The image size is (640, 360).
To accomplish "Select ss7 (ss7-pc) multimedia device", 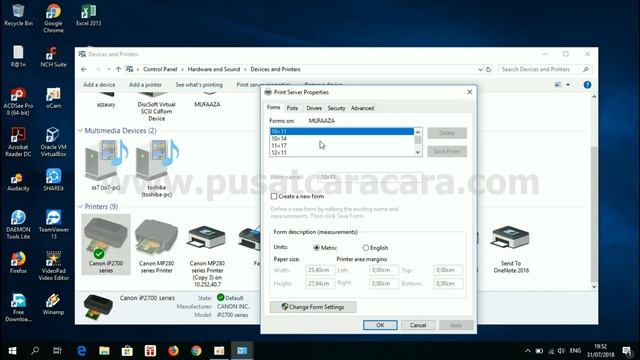I will point(106,165).
